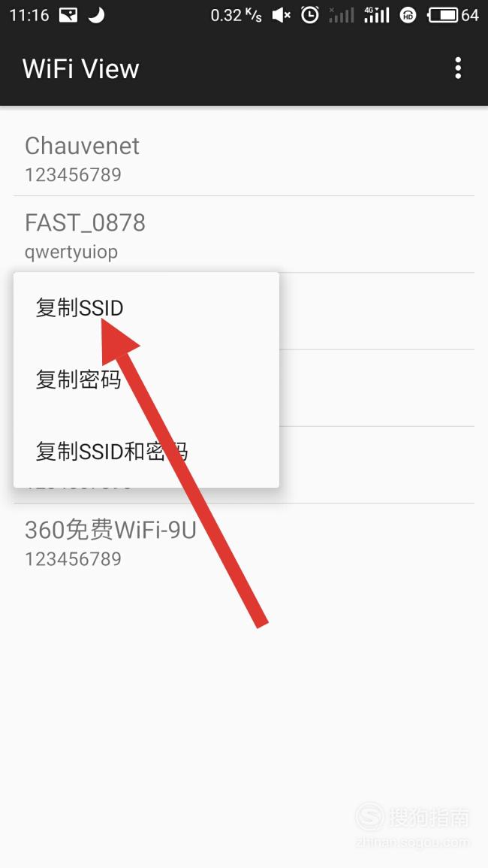Image resolution: width=488 pixels, height=868 pixels.
Task: Tap the qwertyuiop password text
Action: pyautogui.click(x=71, y=253)
